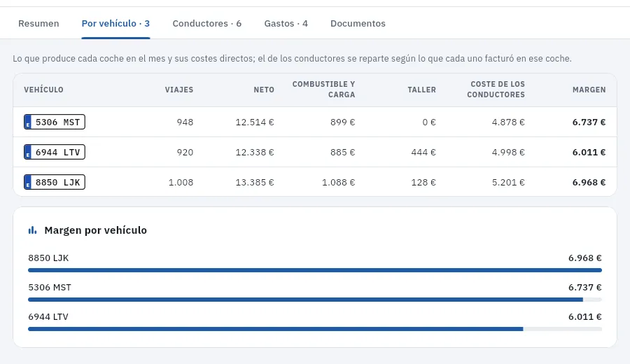Screen dimensions: 630x364
Task: Click the 8850 LJK margin progress bar
Action: click(x=315, y=270)
